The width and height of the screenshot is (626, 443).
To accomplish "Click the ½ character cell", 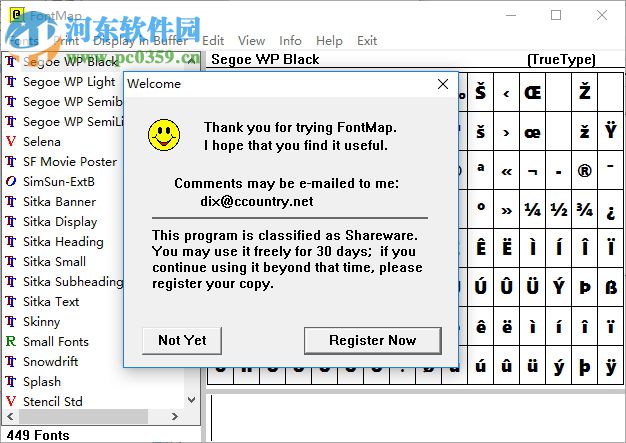I will [x=559, y=210].
